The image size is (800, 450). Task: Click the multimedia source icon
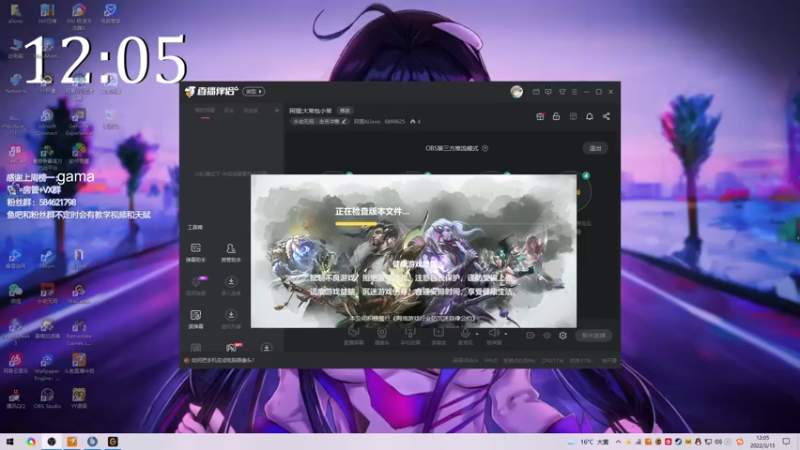click(438, 335)
